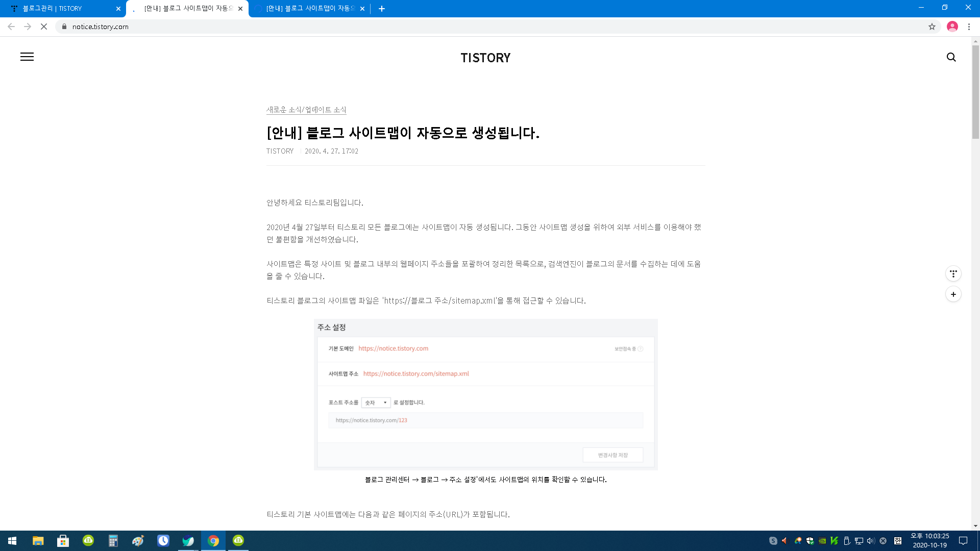The height and width of the screenshot is (551, 980).
Task: Open Microsoft Store from taskbar
Action: tap(63, 541)
